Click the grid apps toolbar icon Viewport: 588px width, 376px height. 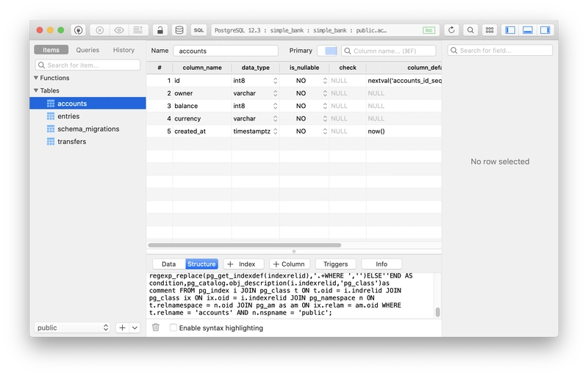[x=490, y=30]
